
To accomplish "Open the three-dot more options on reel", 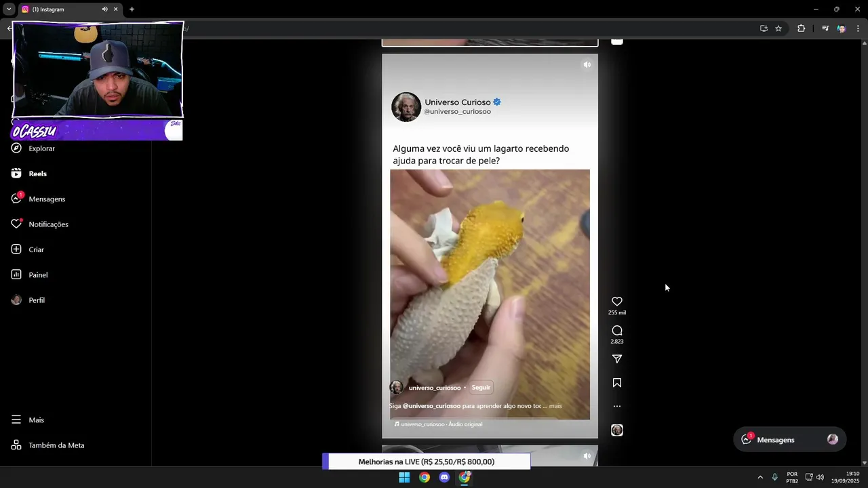I will click(x=617, y=407).
